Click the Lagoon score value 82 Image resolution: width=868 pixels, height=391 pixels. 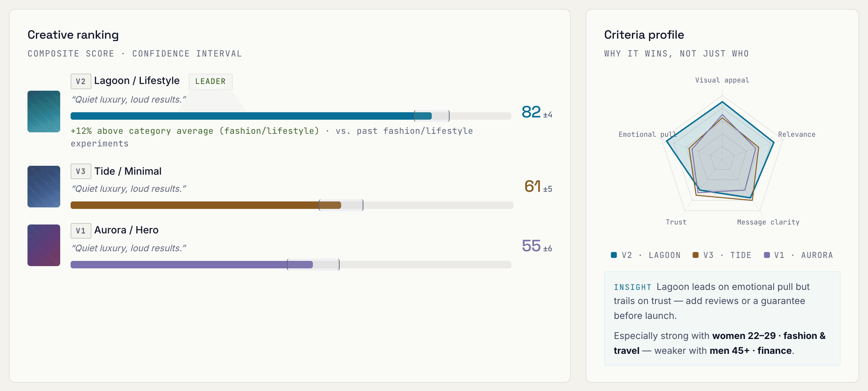pyautogui.click(x=531, y=112)
